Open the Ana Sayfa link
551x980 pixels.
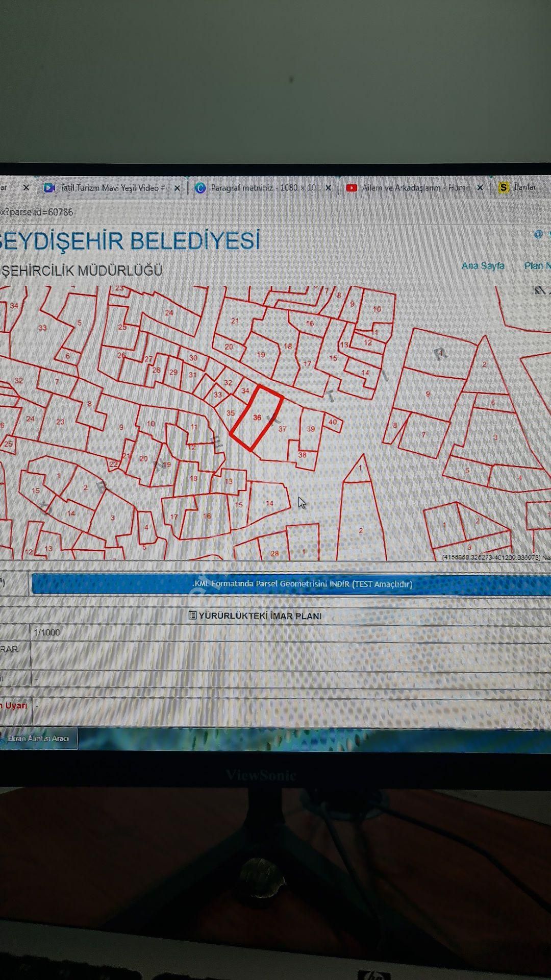click(x=483, y=266)
